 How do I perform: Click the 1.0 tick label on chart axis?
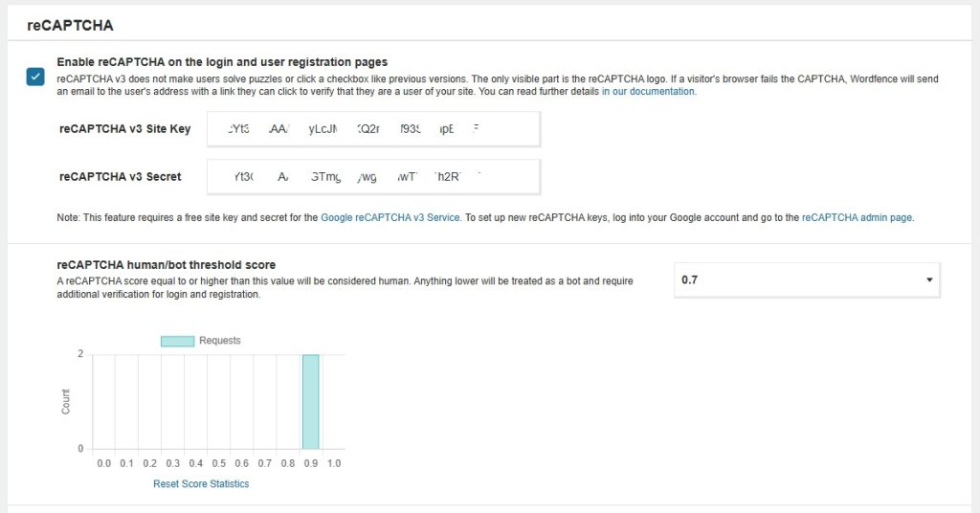coord(334,463)
